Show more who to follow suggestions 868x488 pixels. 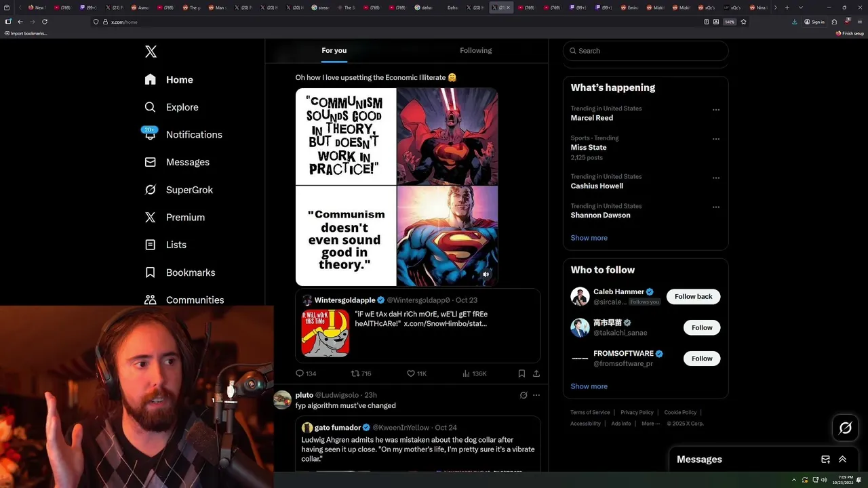(589, 386)
